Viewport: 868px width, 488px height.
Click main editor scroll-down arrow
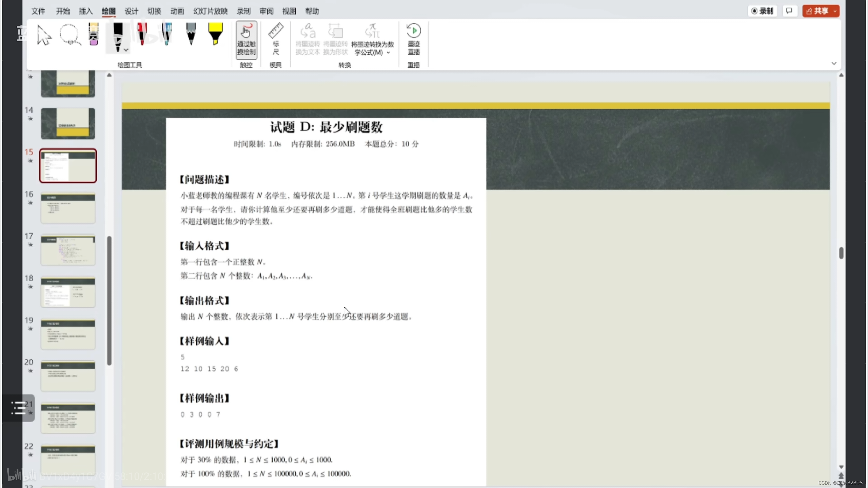click(x=841, y=467)
